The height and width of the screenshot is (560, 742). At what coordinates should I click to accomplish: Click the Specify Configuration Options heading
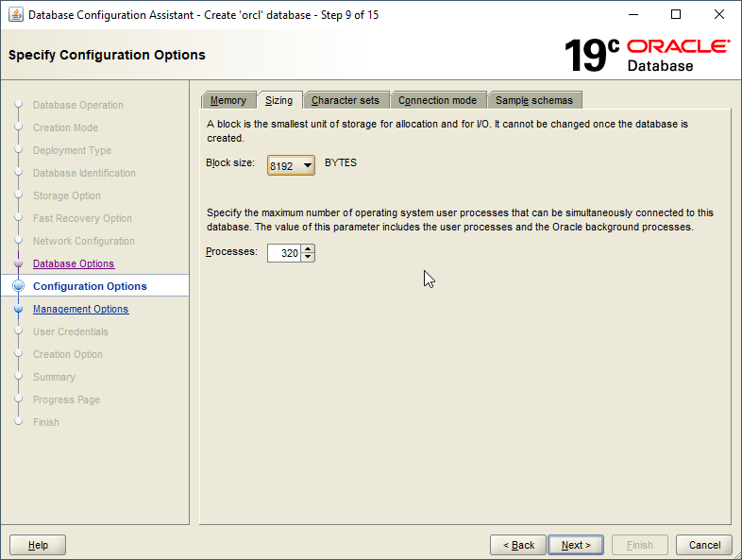coord(107,55)
